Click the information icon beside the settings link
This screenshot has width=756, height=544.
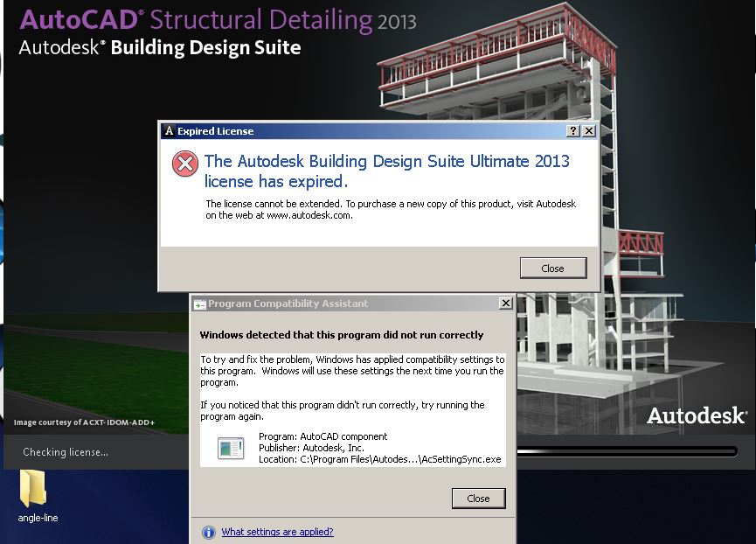click(x=208, y=532)
